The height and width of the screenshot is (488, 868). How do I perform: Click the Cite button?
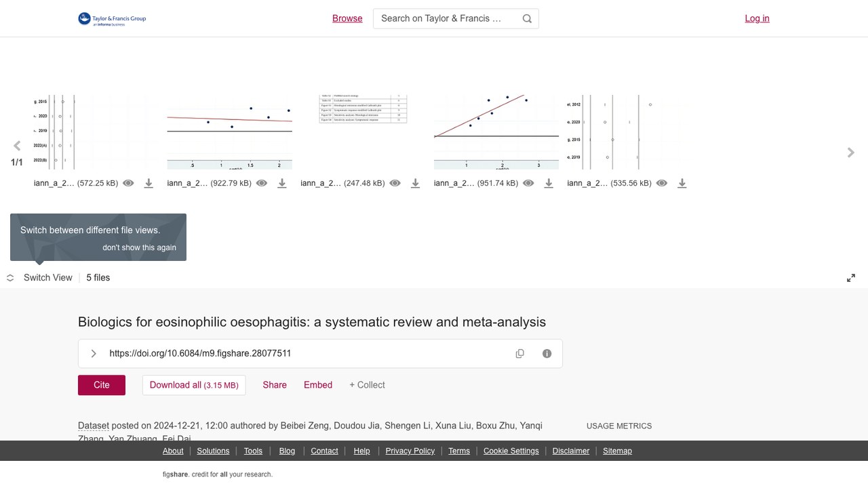[x=102, y=385]
